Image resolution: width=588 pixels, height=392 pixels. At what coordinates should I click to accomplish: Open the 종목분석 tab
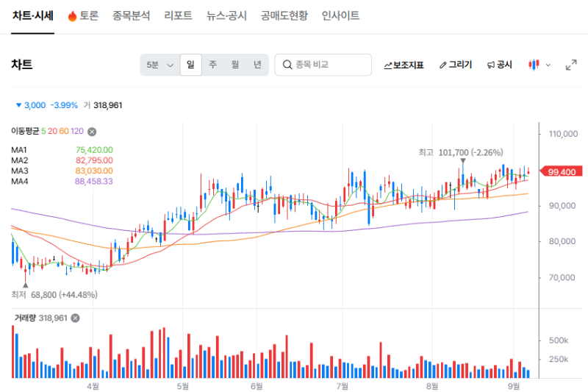132,15
